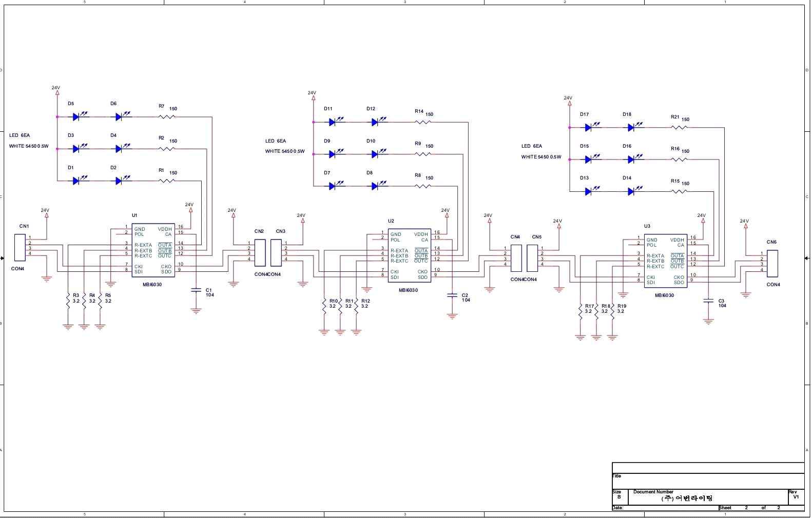Click the LED 6EA note beside D15
Image resolution: width=812 pixels, height=518 pixels.
coord(532,146)
